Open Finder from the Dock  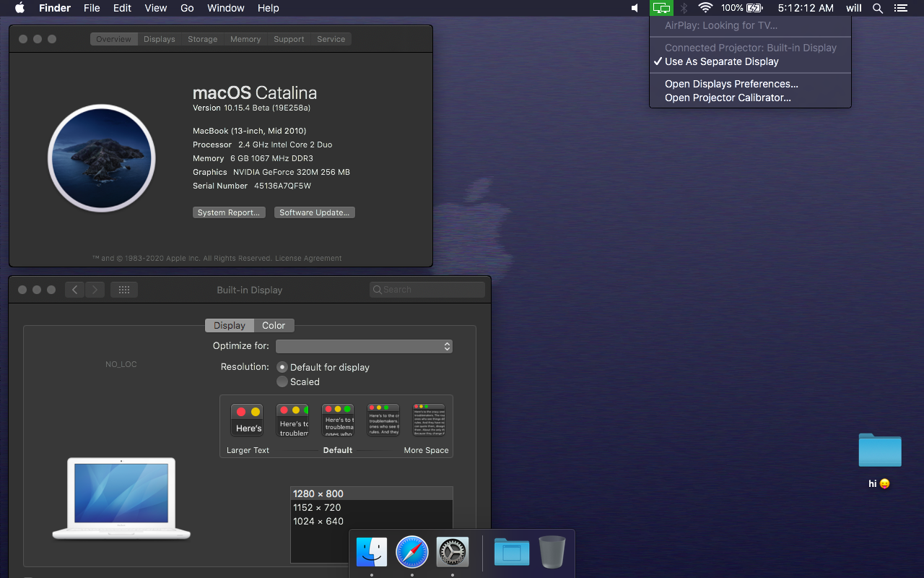click(x=371, y=552)
